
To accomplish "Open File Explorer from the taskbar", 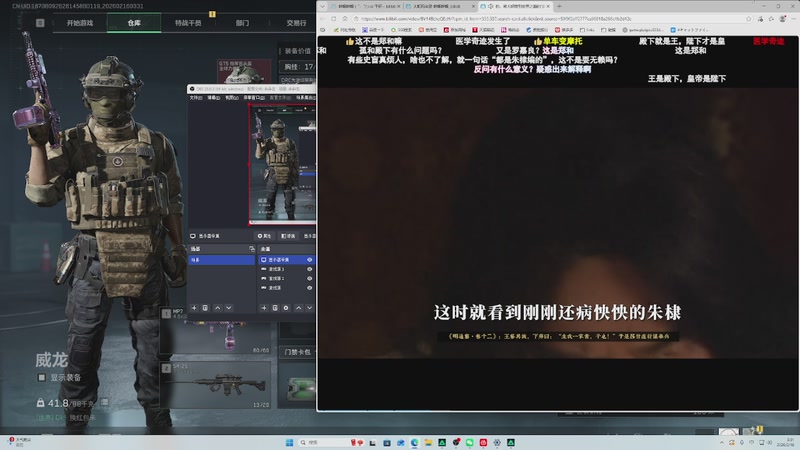I will click(428, 442).
